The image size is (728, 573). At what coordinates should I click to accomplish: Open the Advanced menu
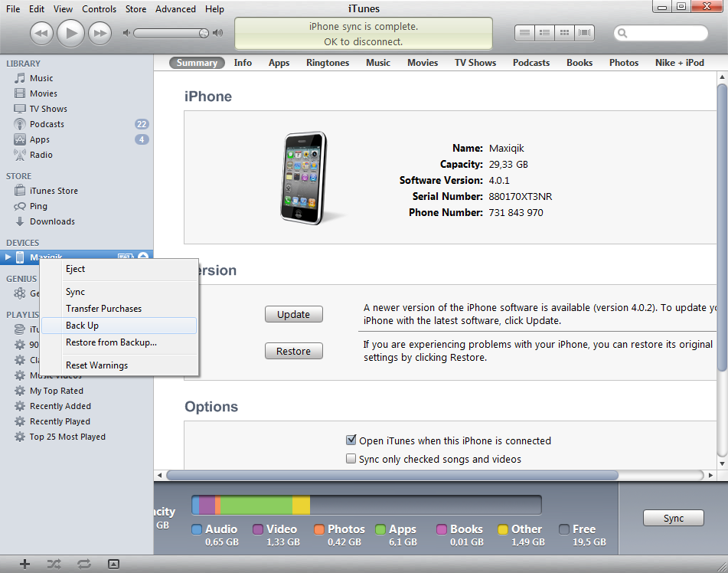pos(175,9)
